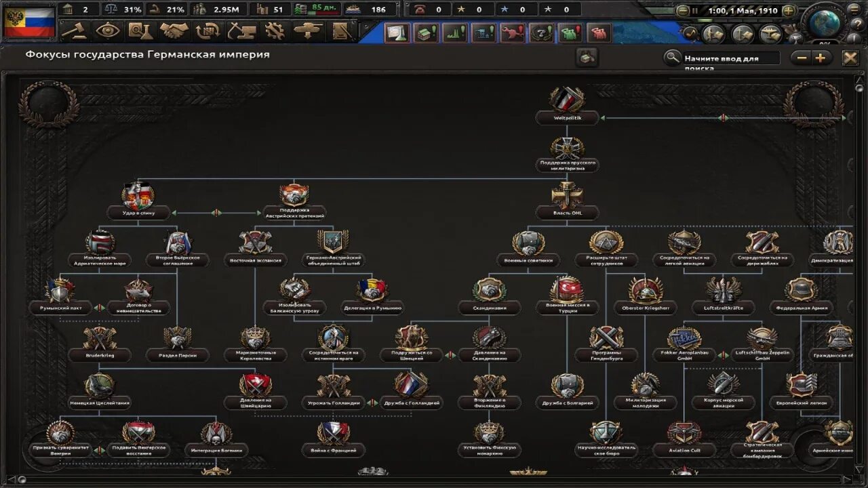Select the Военные советники focus
This screenshot has width=868, height=488.
pyautogui.click(x=528, y=249)
